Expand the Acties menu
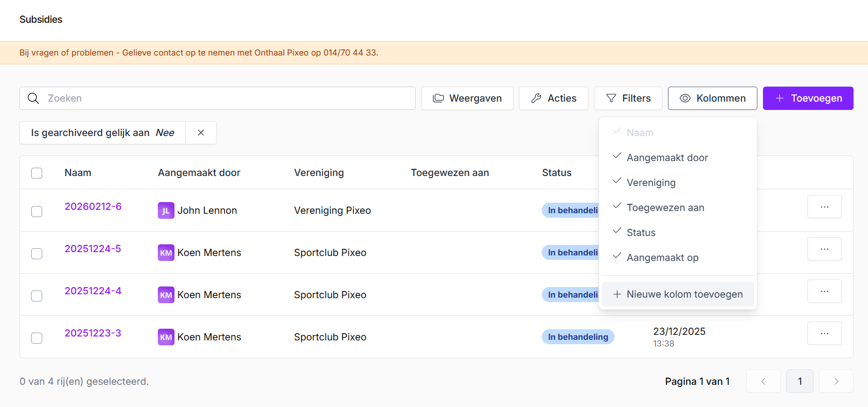Screen dimensions: 868x407 tap(554, 98)
